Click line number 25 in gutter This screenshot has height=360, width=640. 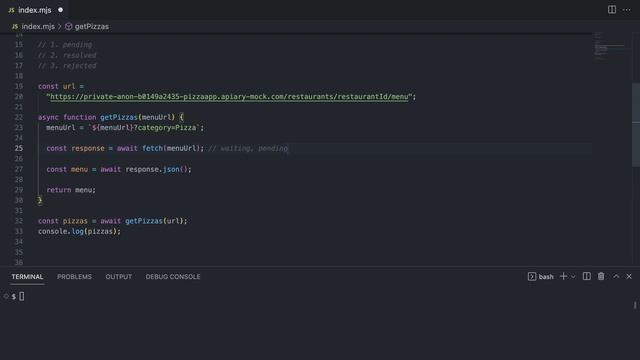(19, 148)
